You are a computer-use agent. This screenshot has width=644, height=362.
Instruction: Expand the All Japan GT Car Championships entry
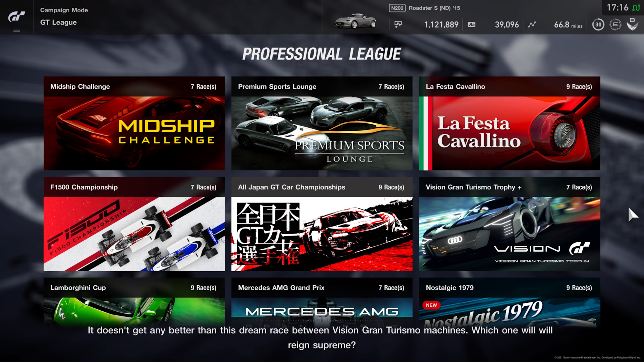point(321,225)
